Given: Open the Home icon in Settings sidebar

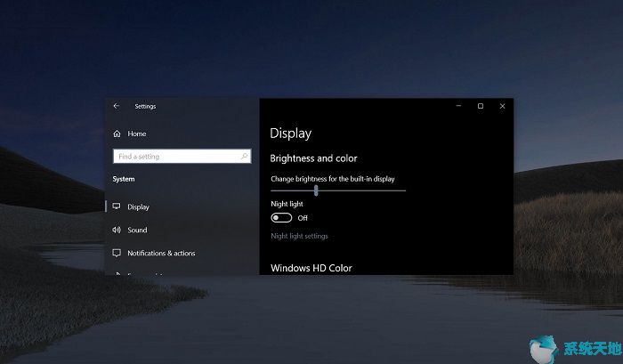Looking at the screenshot, I should point(117,133).
